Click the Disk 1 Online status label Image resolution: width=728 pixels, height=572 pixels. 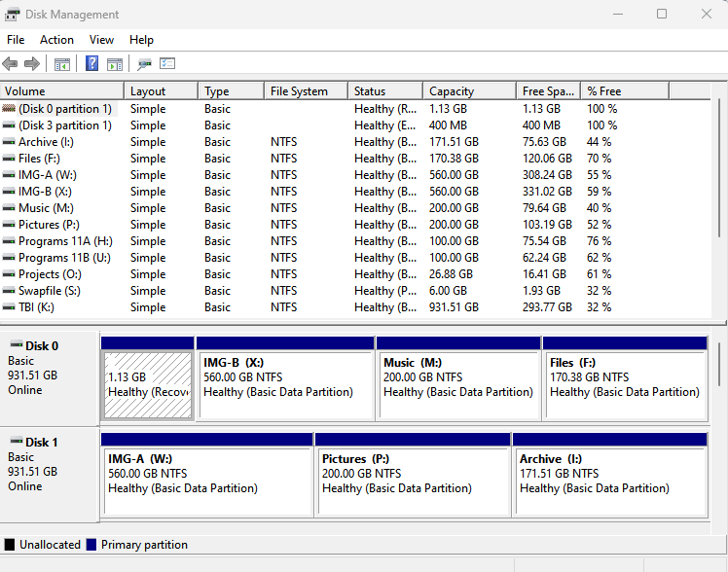(25, 486)
